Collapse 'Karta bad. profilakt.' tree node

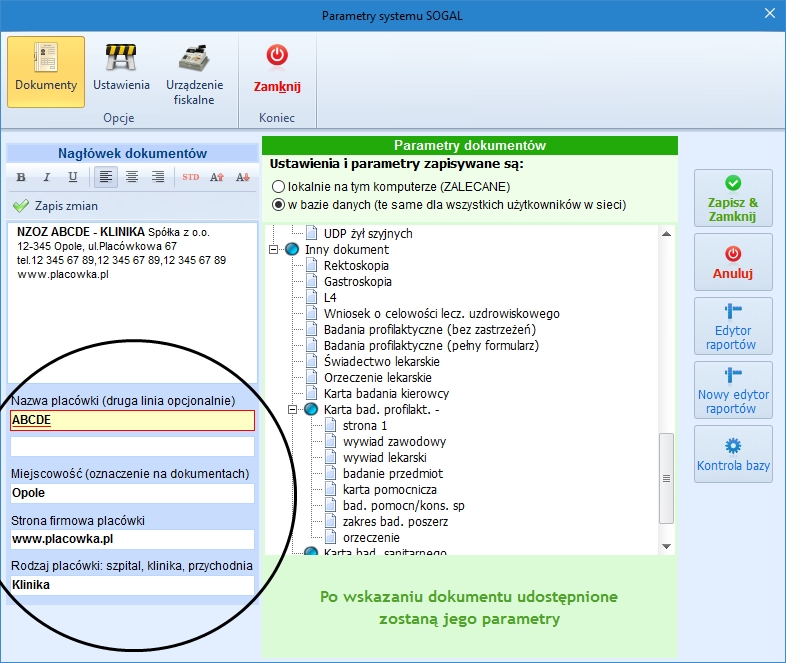click(x=292, y=410)
